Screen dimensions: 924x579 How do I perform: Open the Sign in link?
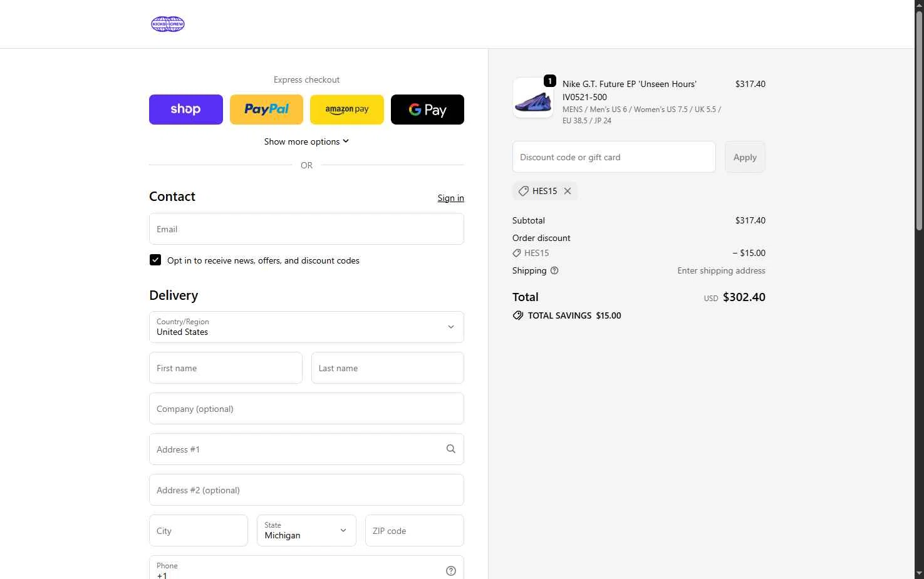tap(450, 198)
